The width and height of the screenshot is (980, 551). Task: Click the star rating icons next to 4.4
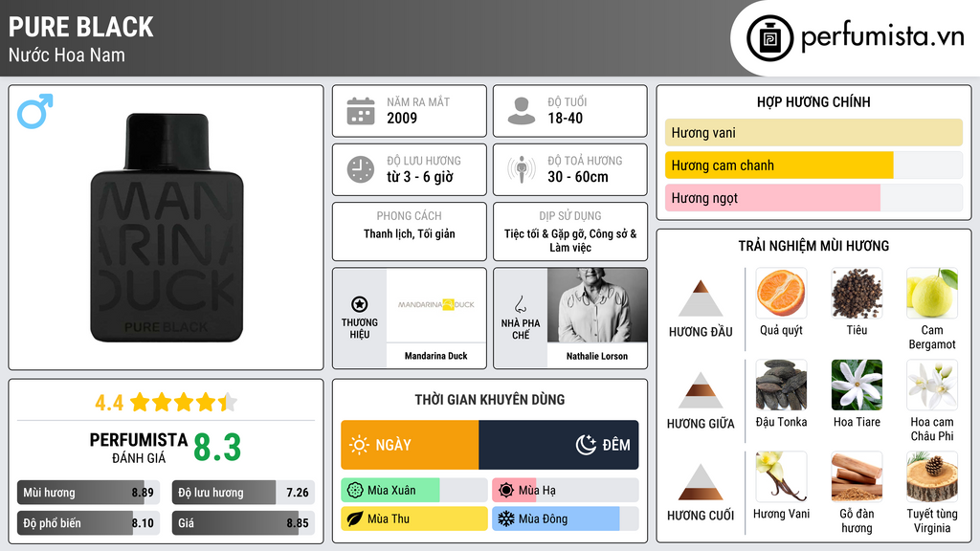coord(184,403)
